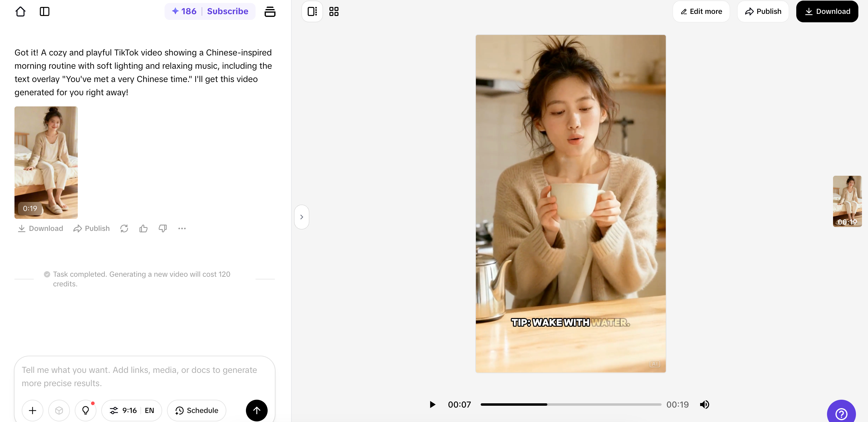Expand the side panel with the chevron

point(302,217)
